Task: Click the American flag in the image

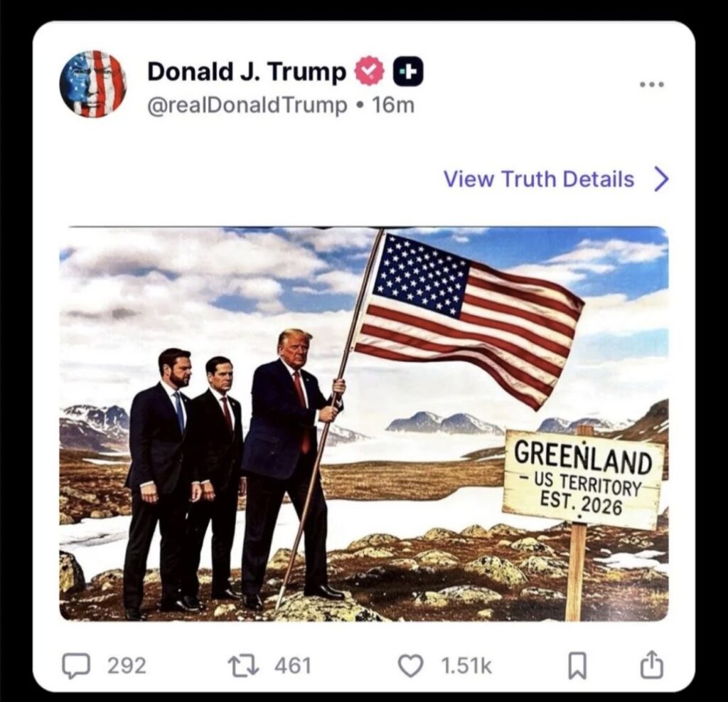Action: point(469,319)
